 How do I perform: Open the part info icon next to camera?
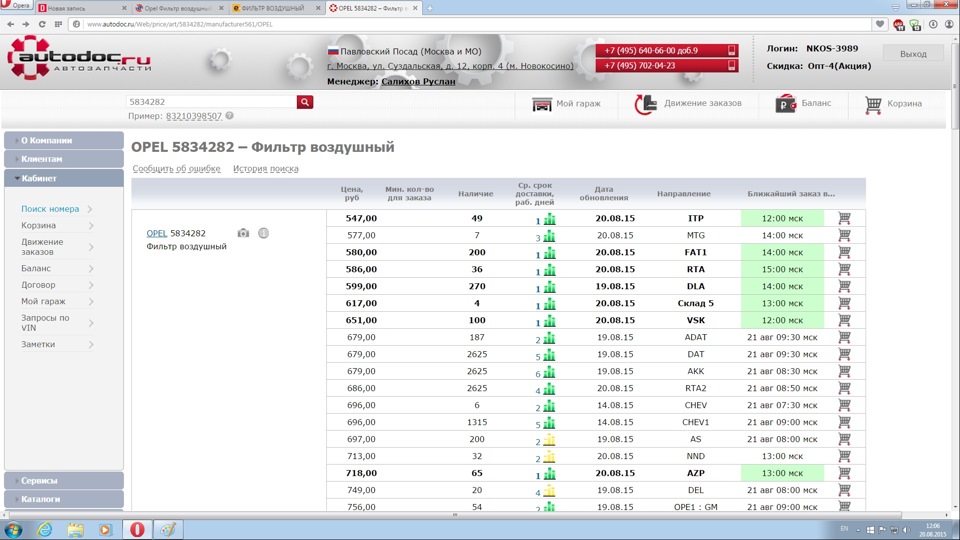click(x=263, y=233)
